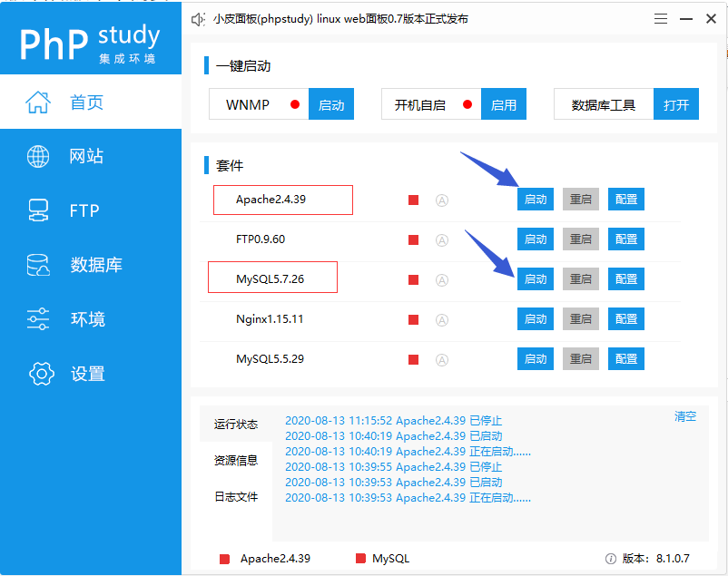Select the Nginx1.15.11 suite name

[270, 319]
